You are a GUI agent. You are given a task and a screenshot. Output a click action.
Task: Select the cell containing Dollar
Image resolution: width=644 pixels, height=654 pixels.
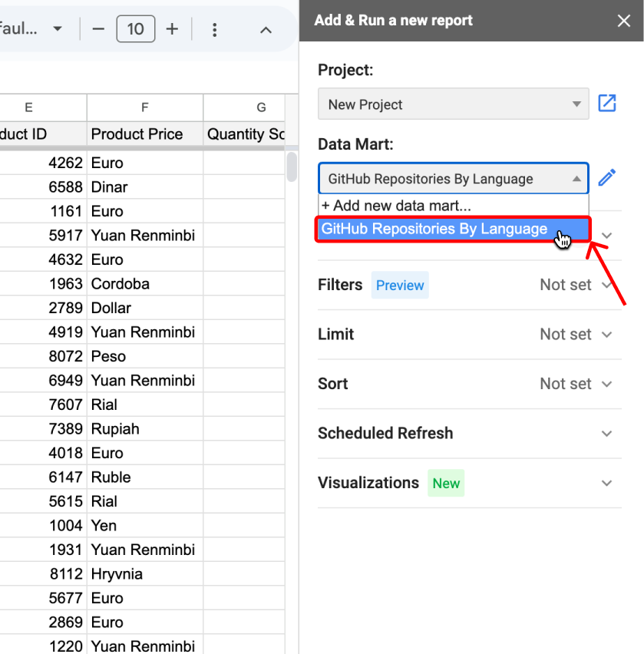[145, 309]
